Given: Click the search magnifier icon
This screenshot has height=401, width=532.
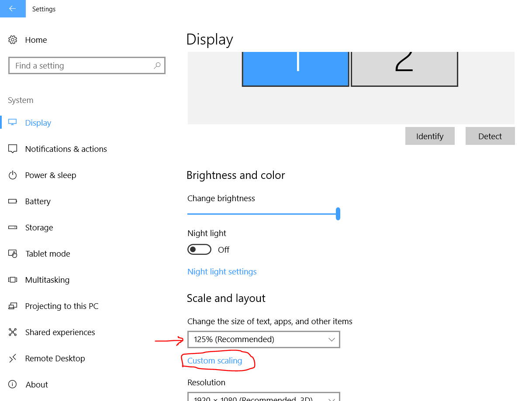Looking at the screenshot, I should point(157,65).
